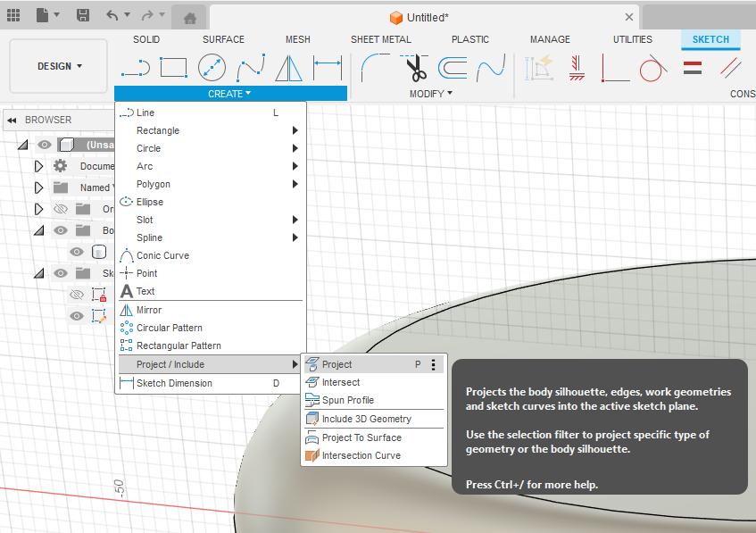Hide the Sketches folder eye
756x533 pixels.
click(x=61, y=273)
